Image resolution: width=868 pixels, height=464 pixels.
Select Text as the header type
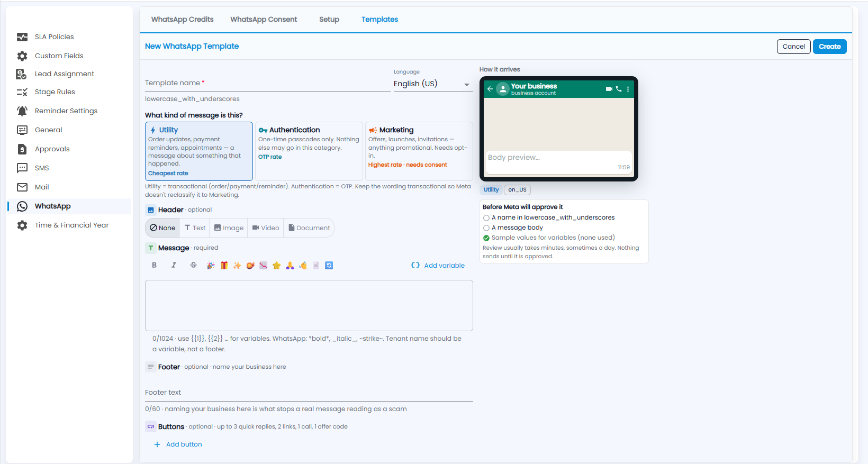195,228
